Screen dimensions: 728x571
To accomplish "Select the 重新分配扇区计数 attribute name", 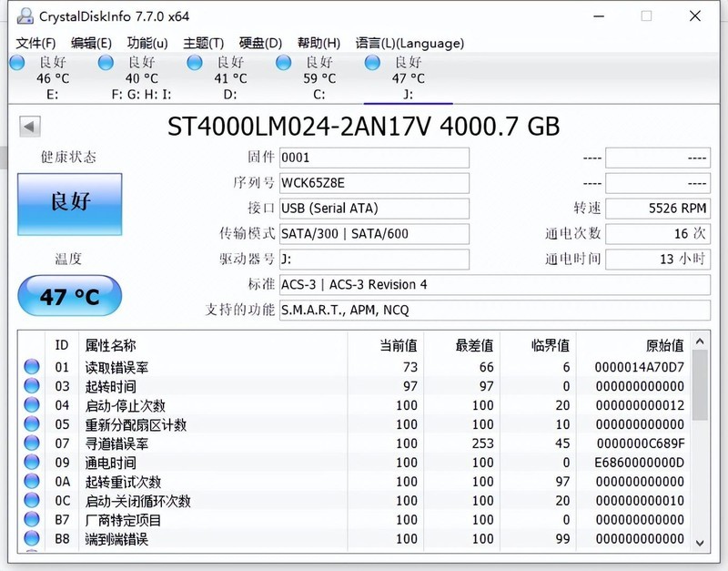I will tap(136, 424).
